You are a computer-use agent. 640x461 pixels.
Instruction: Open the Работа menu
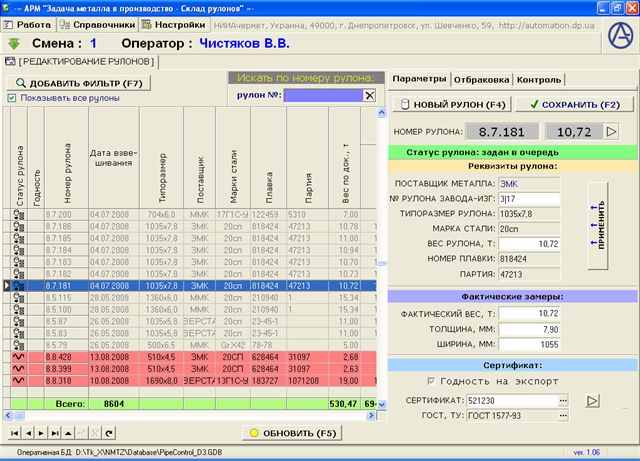click(x=28, y=25)
